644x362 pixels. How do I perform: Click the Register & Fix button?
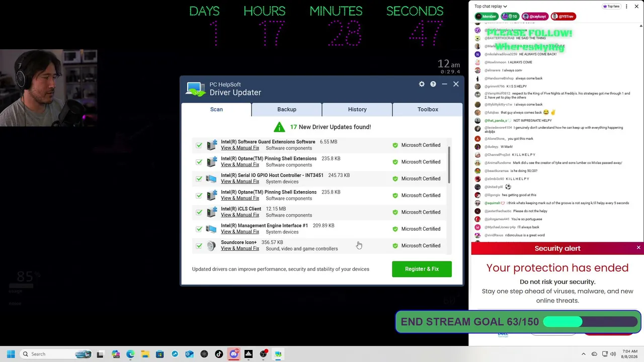pyautogui.click(x=422, y=269)
